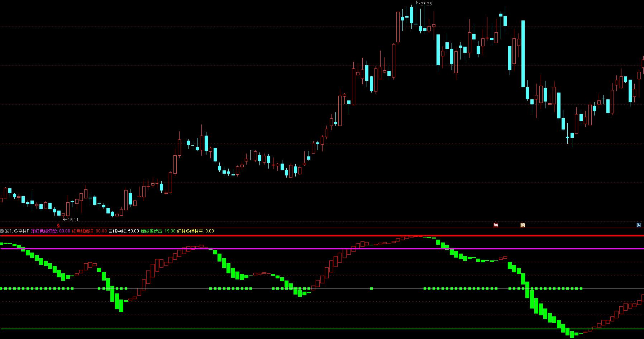Click the 洋红色线危险 80.00 label

coord(51,231)
